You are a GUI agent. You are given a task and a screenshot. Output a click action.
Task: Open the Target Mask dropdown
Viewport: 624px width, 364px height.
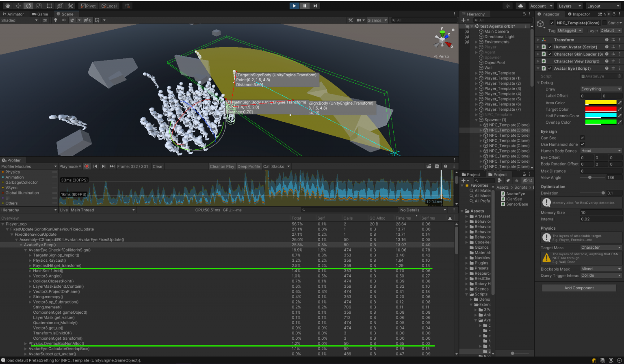click(x=601, y=248)
